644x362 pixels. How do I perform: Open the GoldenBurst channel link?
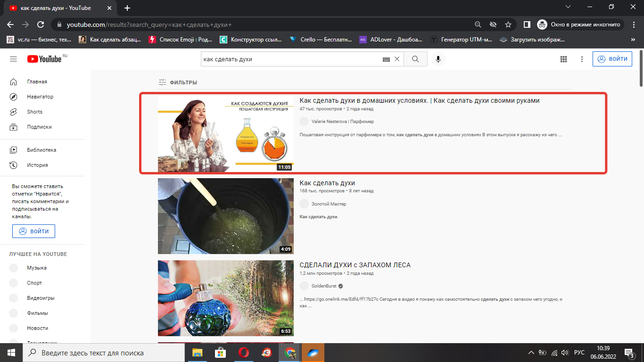click(324, 286)
